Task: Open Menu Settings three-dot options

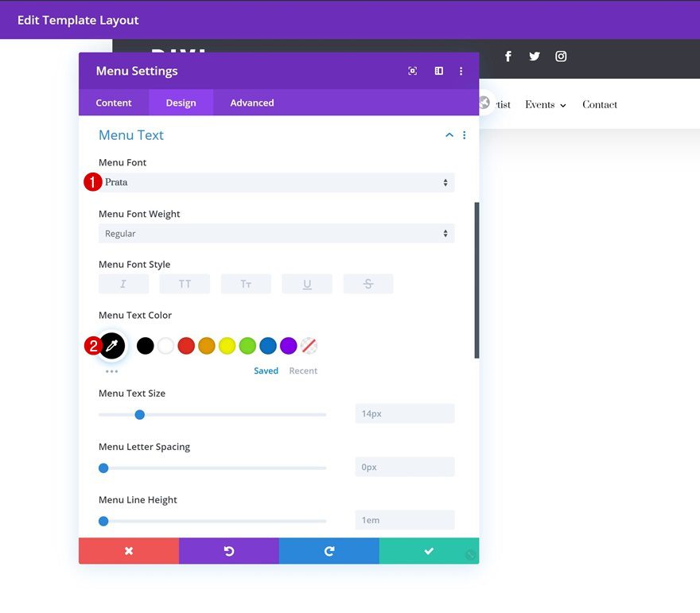Action: coord(461,71)
